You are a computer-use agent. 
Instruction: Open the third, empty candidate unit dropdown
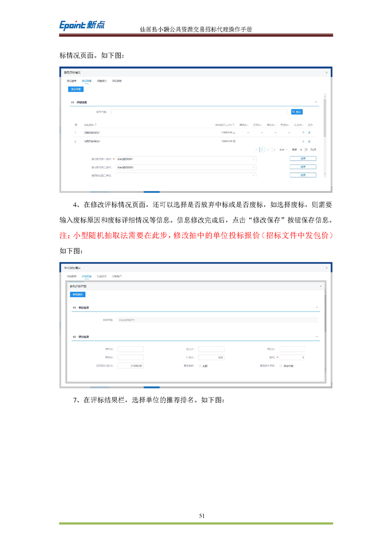[x=186, y=175]
